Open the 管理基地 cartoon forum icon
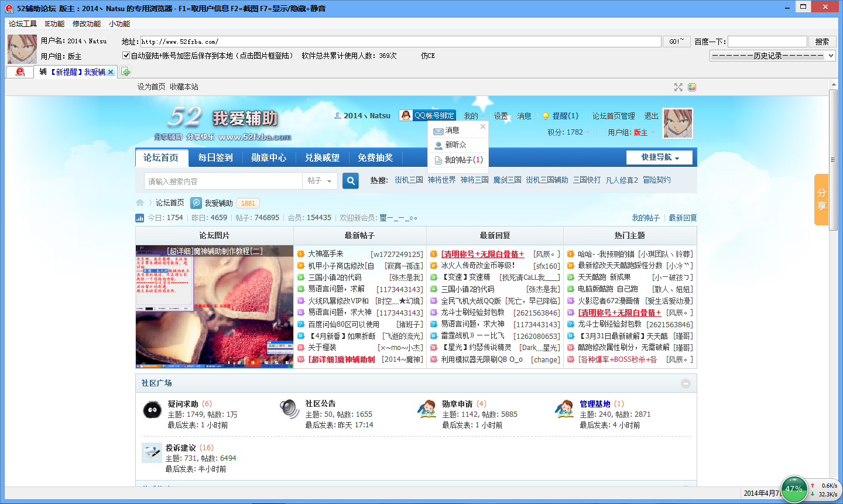This screenshot has width=843, height=504. pyautogui.click(x=564, y=409)
